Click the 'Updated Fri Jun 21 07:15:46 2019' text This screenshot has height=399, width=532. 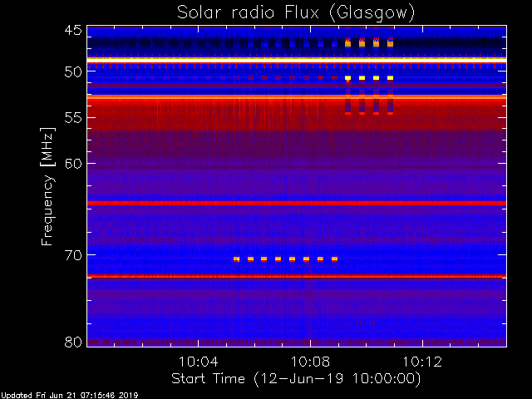[x=69, y=396]
